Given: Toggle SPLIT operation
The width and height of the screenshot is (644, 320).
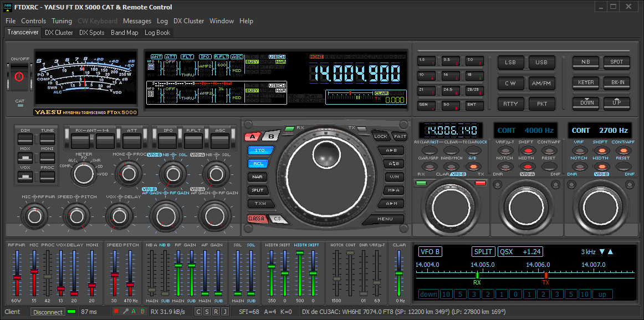Looking at the screenshot, I should [x=259, y=190].
